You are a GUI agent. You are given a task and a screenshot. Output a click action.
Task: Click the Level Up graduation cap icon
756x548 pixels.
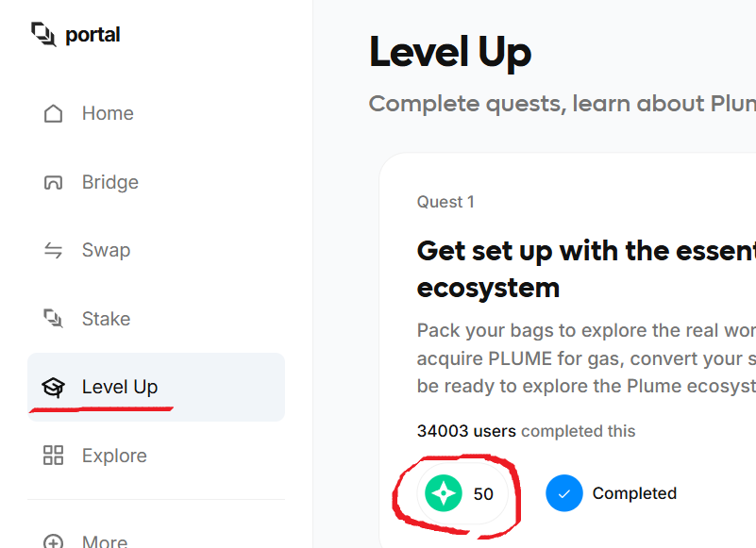pyautogui.click(x=53, y=388)
